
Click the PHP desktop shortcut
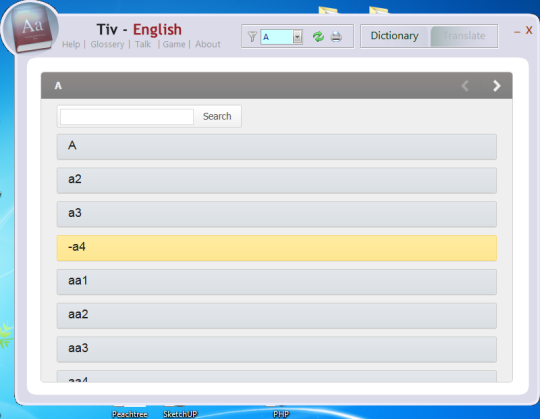coord(281,413)
